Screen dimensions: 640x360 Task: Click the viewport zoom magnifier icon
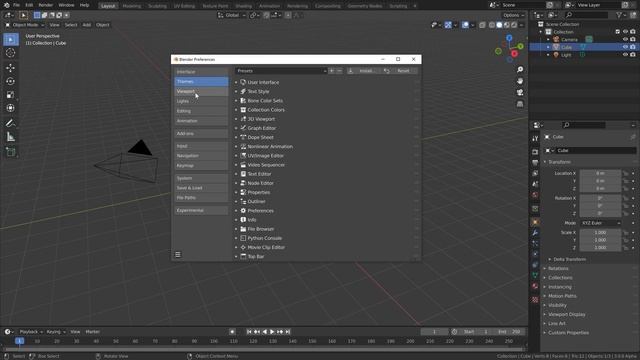(x=520, y=70)
